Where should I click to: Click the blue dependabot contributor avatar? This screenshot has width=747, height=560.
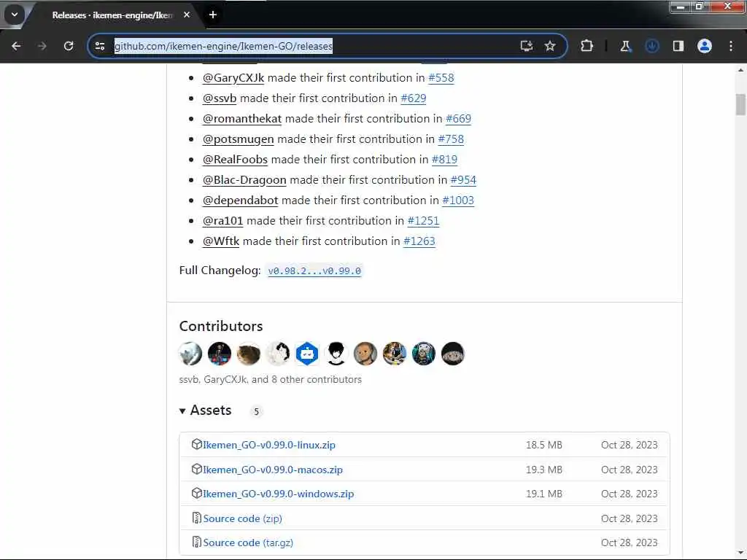[307, 354]
